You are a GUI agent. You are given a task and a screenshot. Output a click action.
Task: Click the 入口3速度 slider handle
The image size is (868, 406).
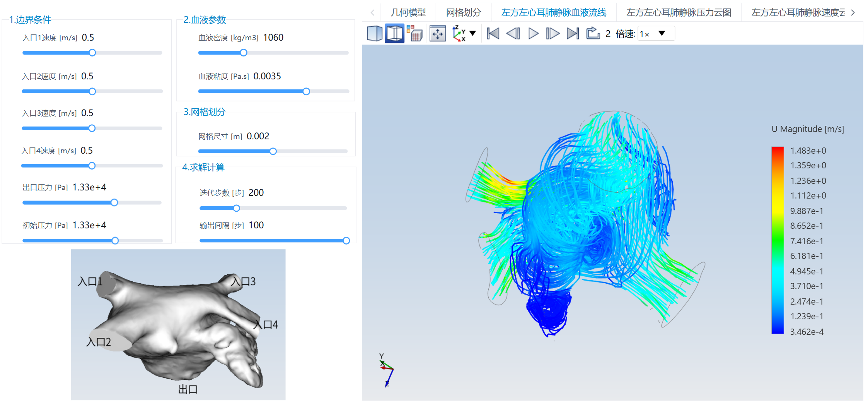(92, 128)
